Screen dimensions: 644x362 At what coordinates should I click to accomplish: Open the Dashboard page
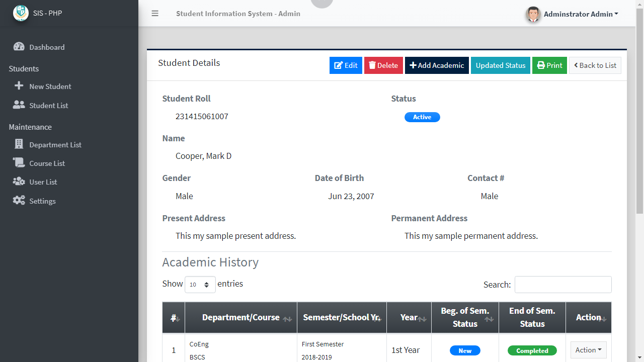click(69, 47)
